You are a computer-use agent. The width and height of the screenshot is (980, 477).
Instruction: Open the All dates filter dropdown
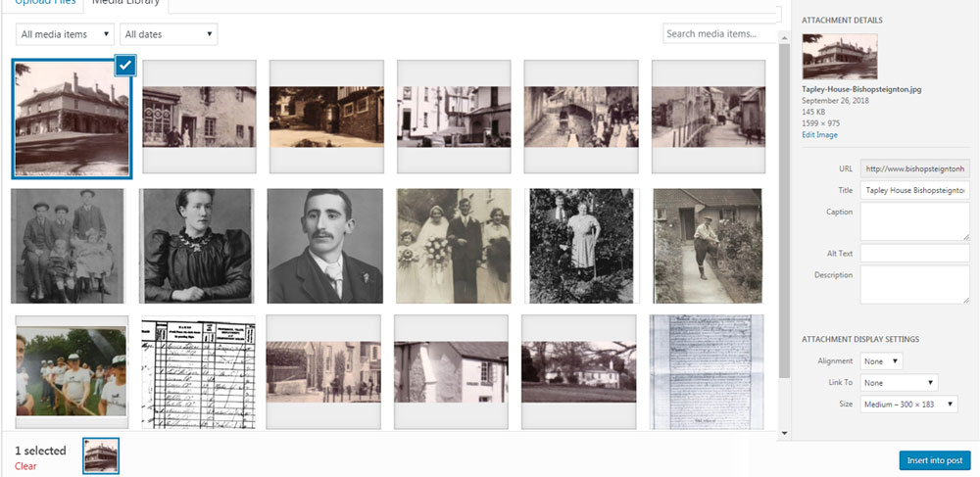point(169,34)
